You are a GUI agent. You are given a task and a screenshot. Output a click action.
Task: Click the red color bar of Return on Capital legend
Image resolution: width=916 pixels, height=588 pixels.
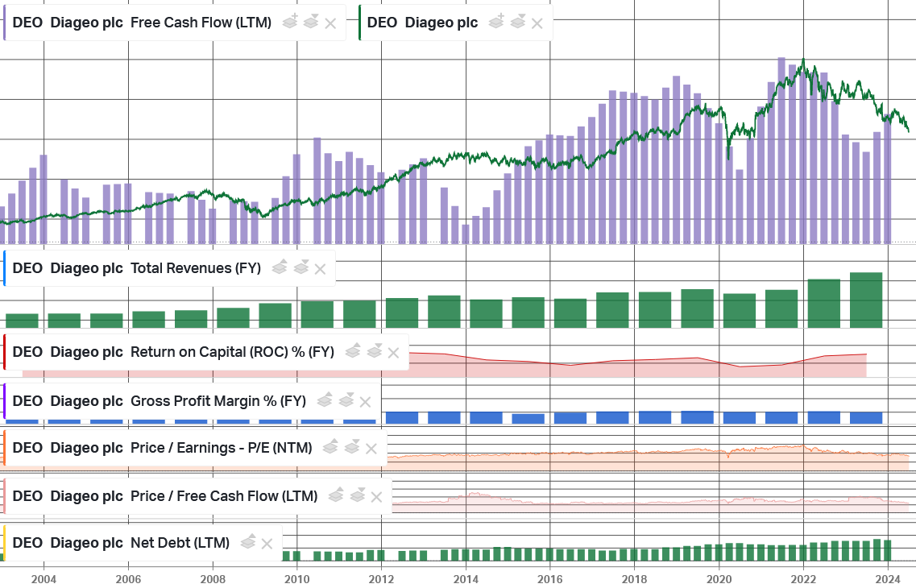point(5,352)
